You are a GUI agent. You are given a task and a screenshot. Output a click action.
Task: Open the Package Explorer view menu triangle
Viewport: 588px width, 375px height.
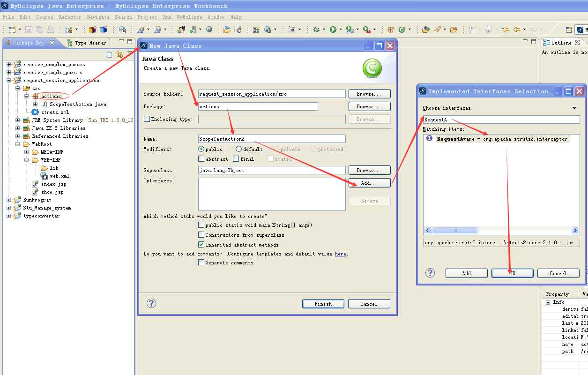[130, 53]
